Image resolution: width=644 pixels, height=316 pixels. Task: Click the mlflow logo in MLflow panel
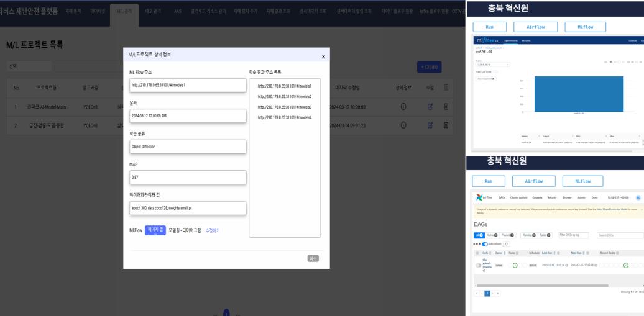coord(485,40)
